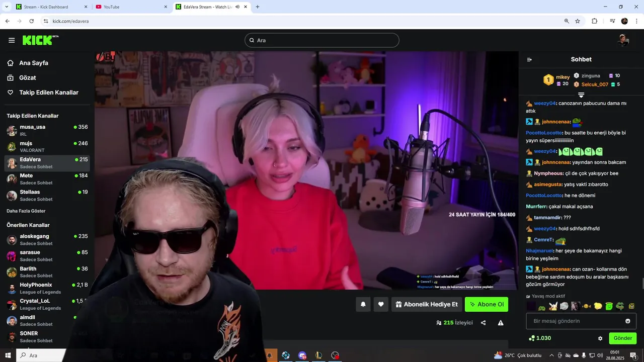
Task: Open a new browser tab
Action: [x=258, y=7]
